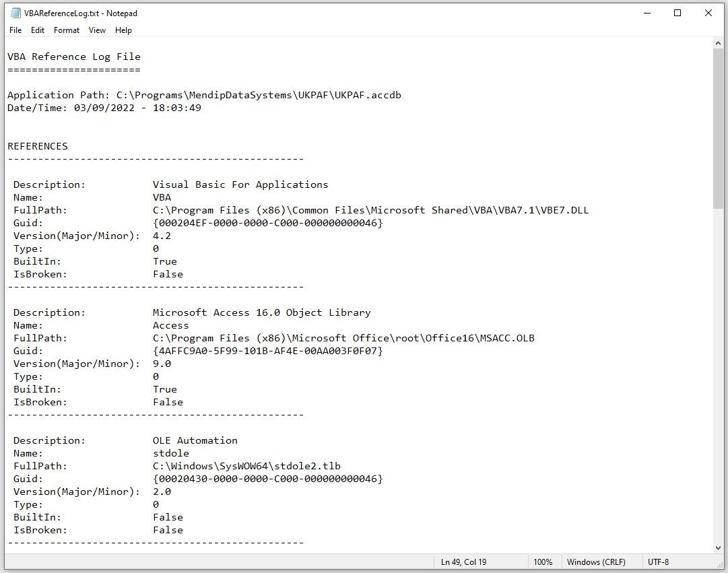Click the Date/Time 03/09/2022 line

[x=104, y=108]
